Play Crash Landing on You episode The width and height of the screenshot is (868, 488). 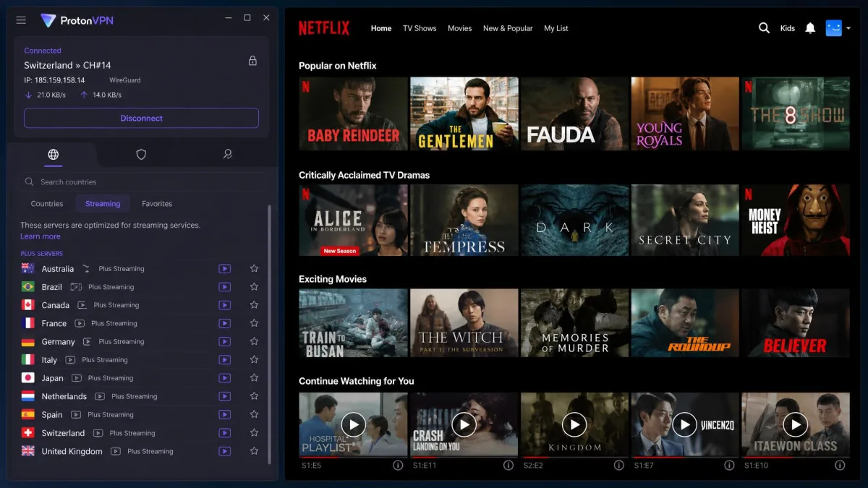point(464,424)
